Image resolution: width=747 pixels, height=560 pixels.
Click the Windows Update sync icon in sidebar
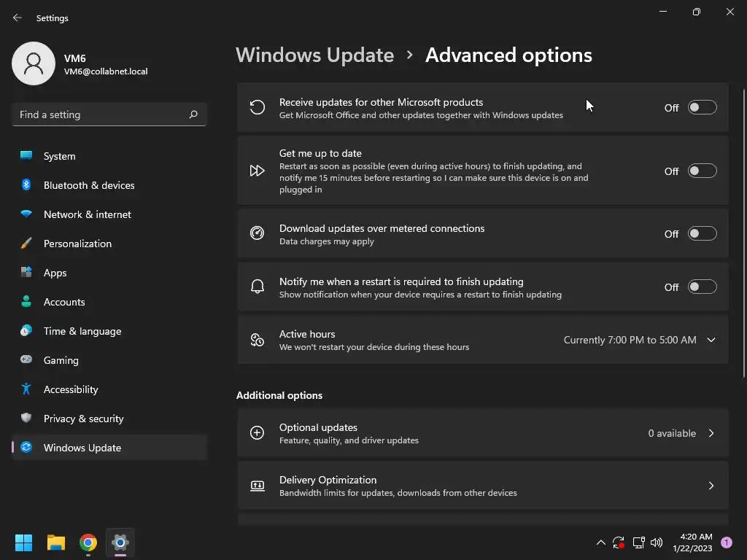[x=26, y=447]
